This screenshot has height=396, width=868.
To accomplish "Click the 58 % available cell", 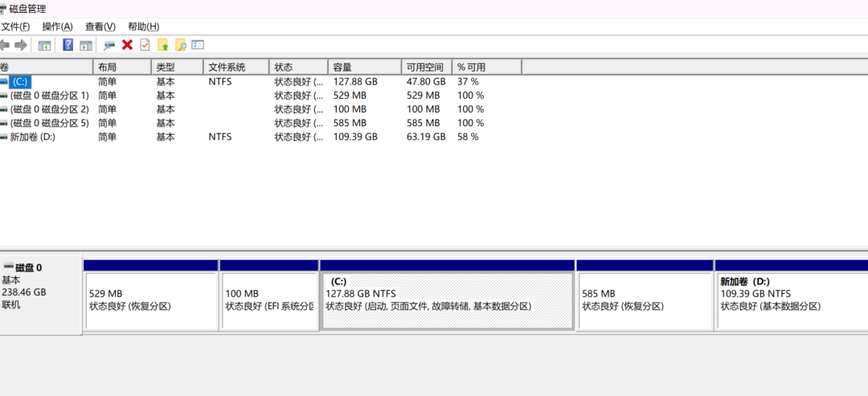I will (x=468, y=137).
